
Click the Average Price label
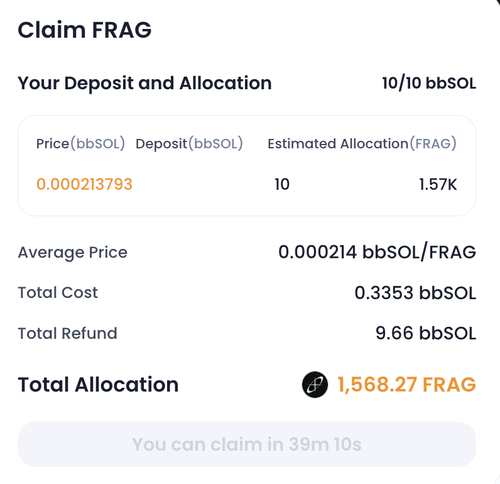point(73,252)
